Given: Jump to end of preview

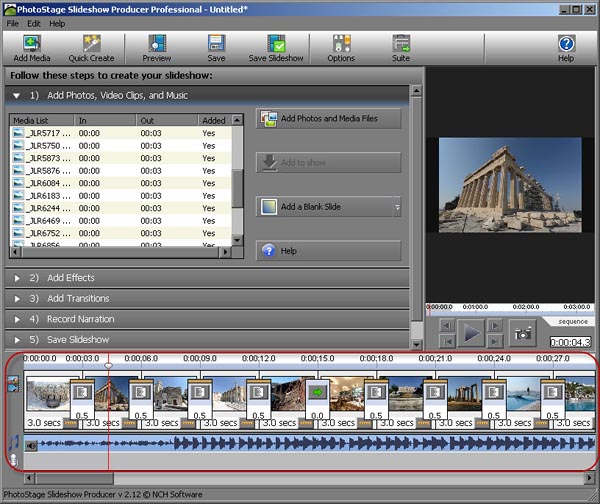Looking at the screenshot, I should (x=495, y=341).
